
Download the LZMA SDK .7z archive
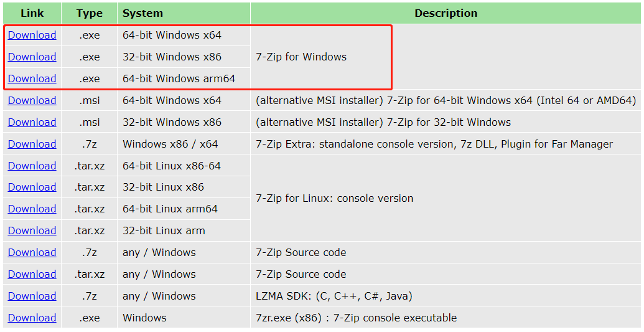click(32, 296)
